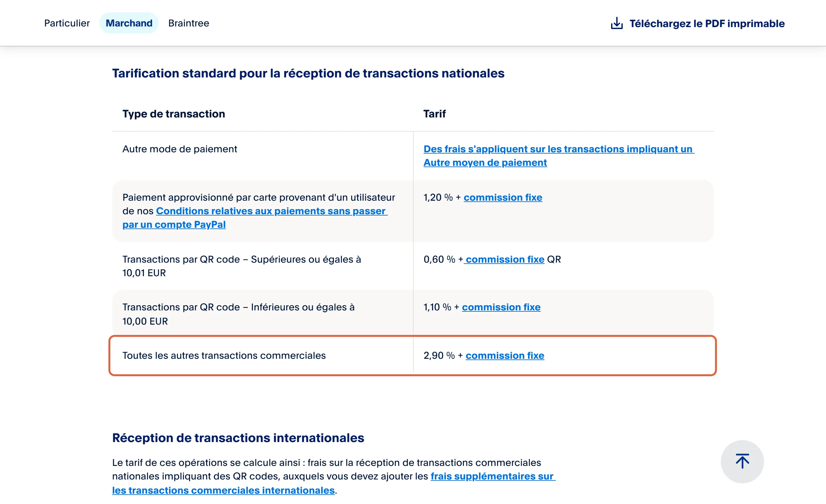This screenshot has width=826, height=504.
Task: Click the Réception de transactions internationales heading
Action: (x=238, y=438)
